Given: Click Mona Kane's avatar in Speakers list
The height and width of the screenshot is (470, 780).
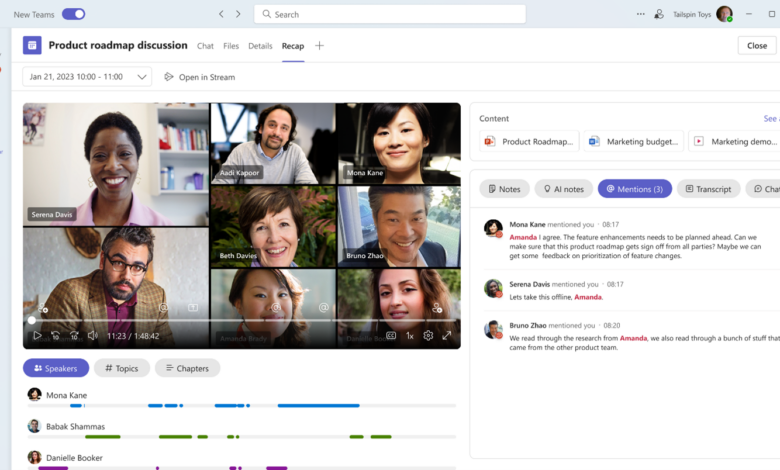Looking at the screenshot, I should pos(34,395).
